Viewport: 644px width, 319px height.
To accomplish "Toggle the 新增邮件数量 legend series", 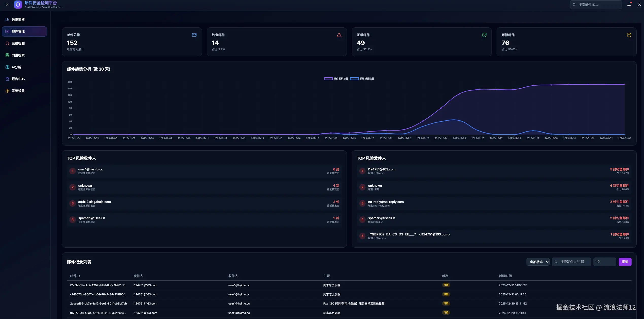I will pyautogui.click(x=362, y=79).
